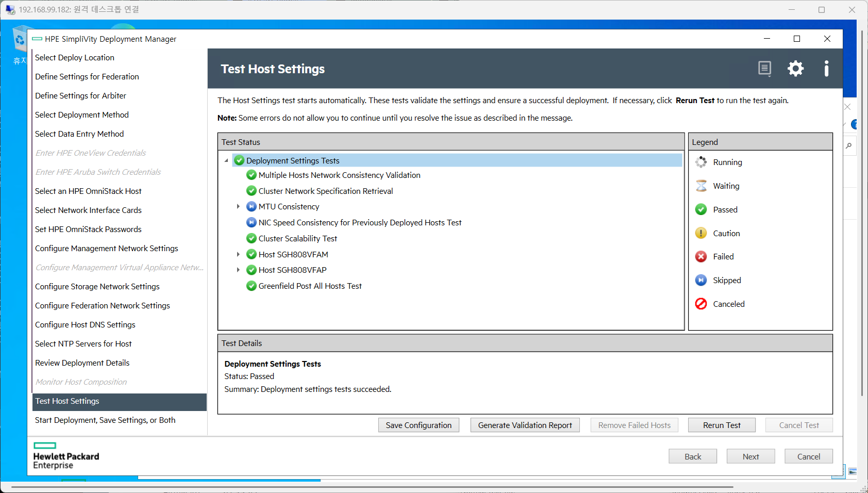
Task: Click the remote desktop horizontal scrollbar
Action: pyautogui.click(x=372, y=486)
